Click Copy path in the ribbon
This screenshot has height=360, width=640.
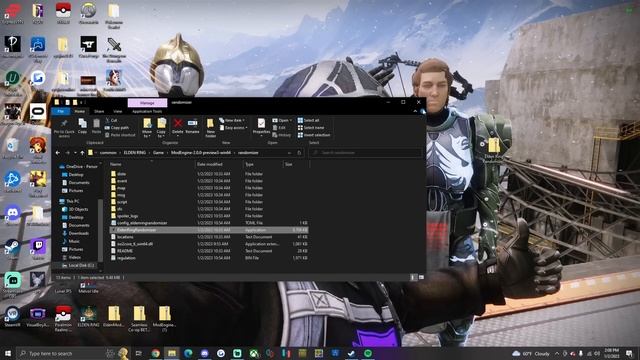(x=117, y=128)
